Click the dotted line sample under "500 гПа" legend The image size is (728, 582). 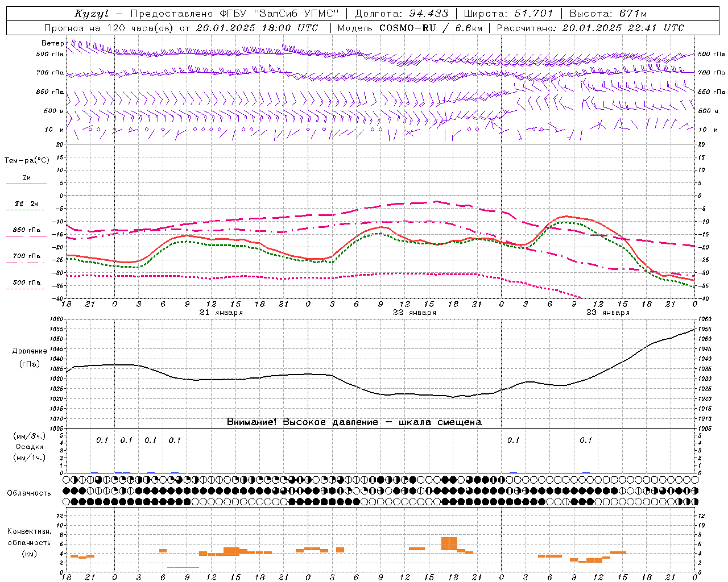tap(26, 289)
